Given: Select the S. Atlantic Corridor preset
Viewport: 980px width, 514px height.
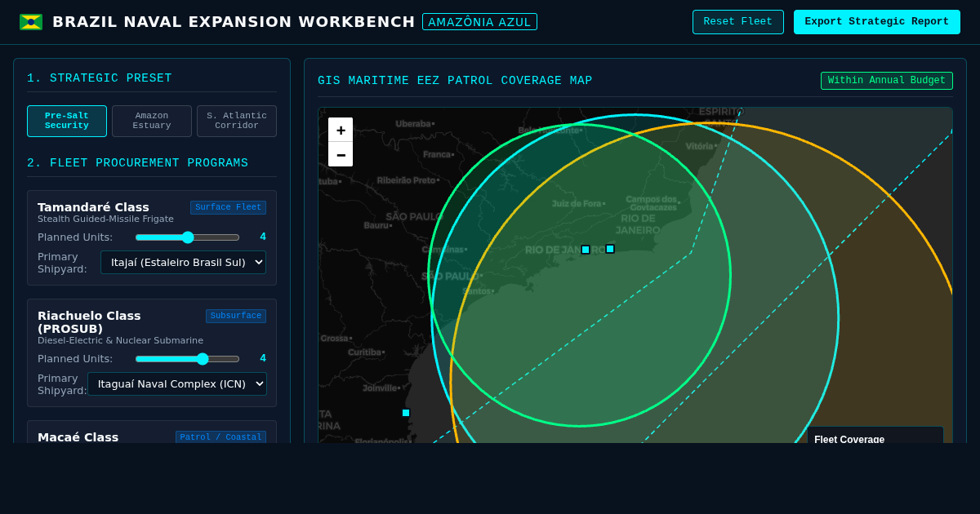Looking at the screenshot, I should click(237, 121).
